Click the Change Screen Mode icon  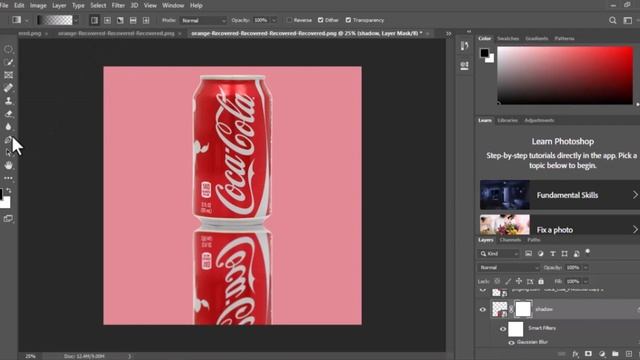coord(8,219)
